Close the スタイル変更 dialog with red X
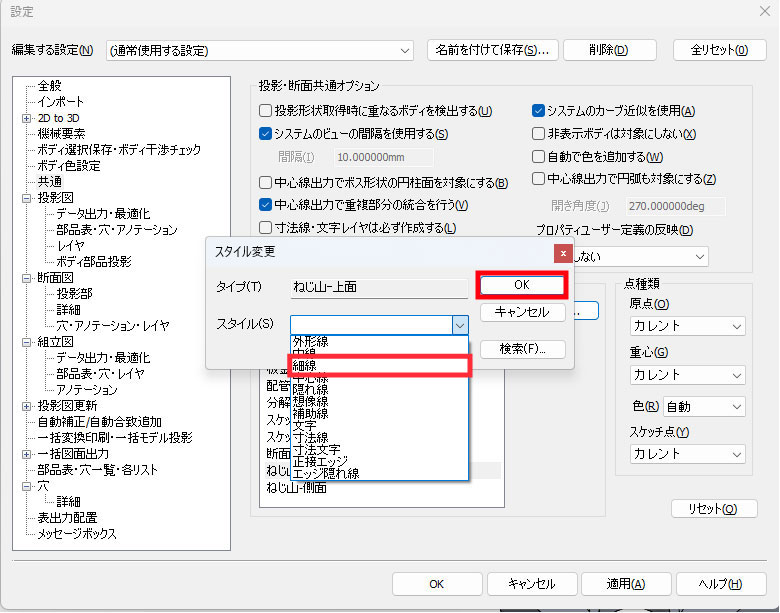This screenshot has height=613, width=780. point(563,253)
